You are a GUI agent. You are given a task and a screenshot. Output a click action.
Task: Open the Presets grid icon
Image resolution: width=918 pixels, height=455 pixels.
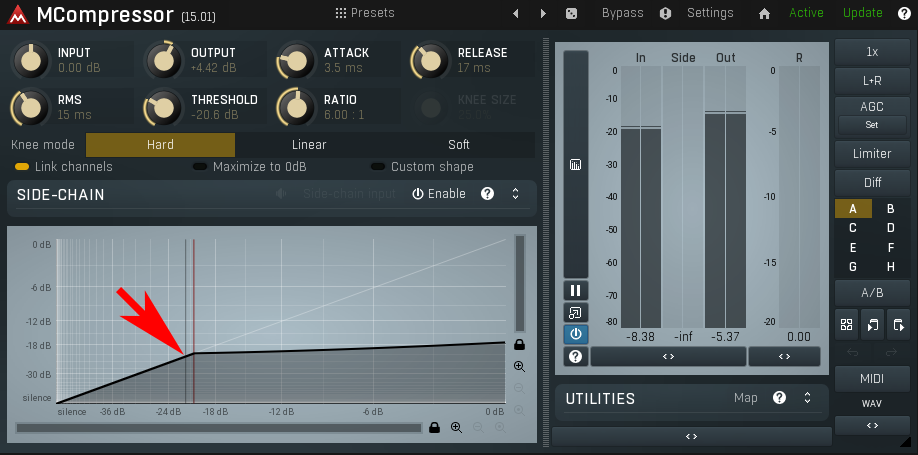pos(341,13)
